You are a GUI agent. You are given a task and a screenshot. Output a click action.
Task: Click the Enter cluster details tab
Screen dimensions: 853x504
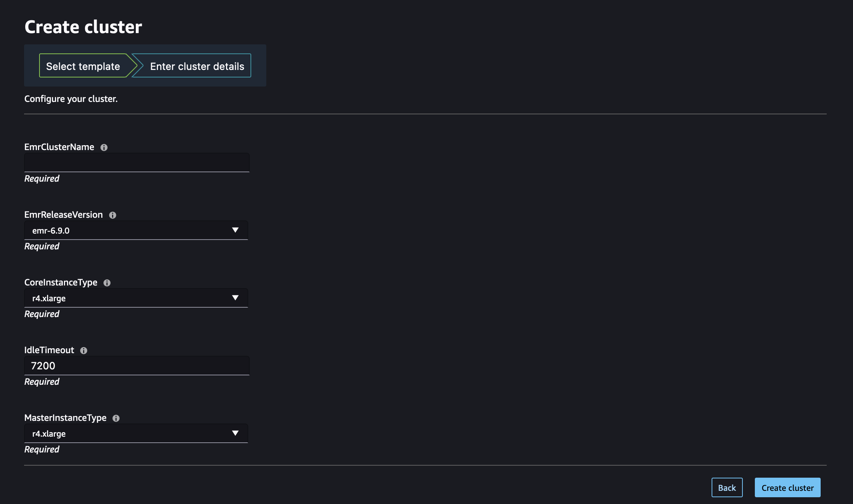click(x=197, y=65)
